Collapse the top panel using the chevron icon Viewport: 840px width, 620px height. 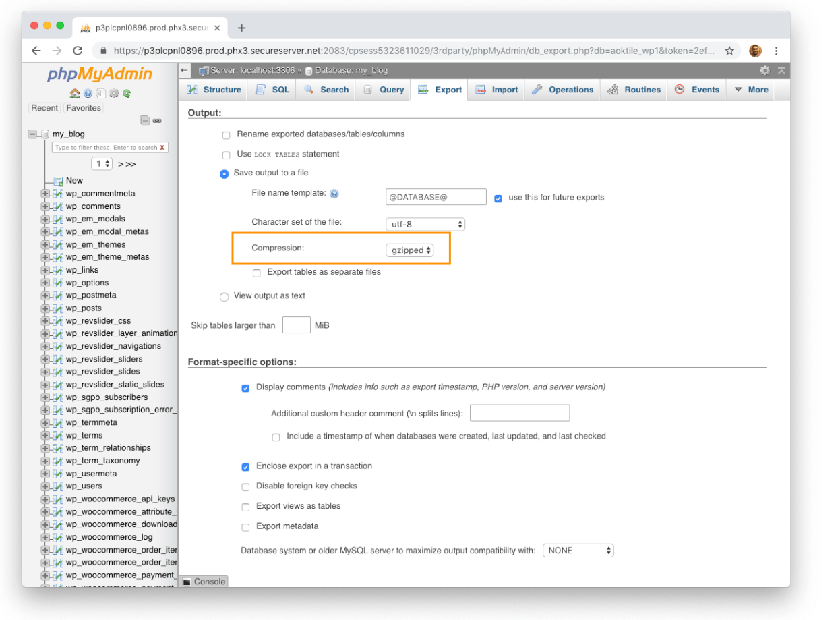click(782, 70)
